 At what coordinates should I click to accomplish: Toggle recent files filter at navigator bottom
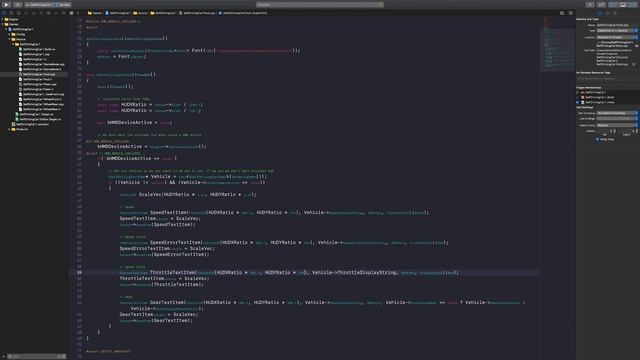coord(60,356)
